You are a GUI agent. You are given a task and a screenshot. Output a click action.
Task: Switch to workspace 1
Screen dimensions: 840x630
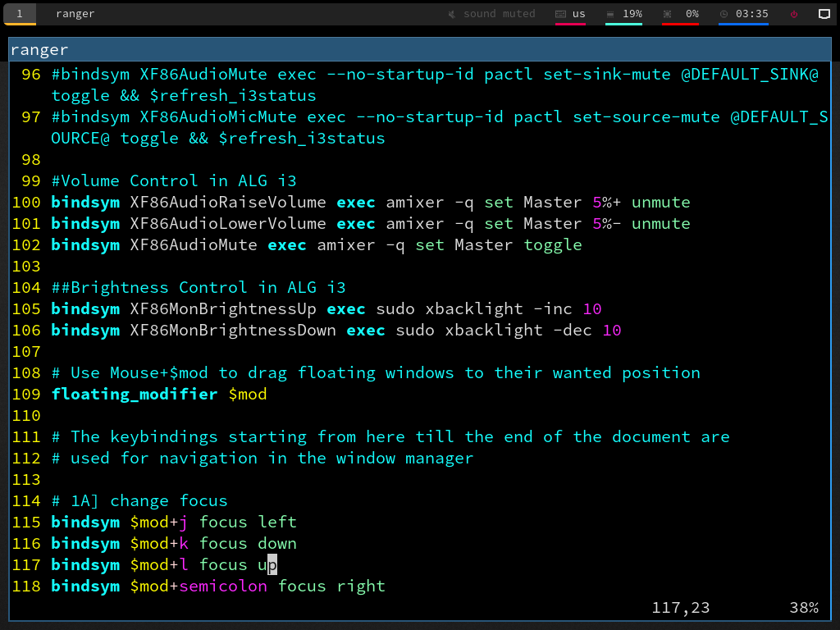(20, 14)
